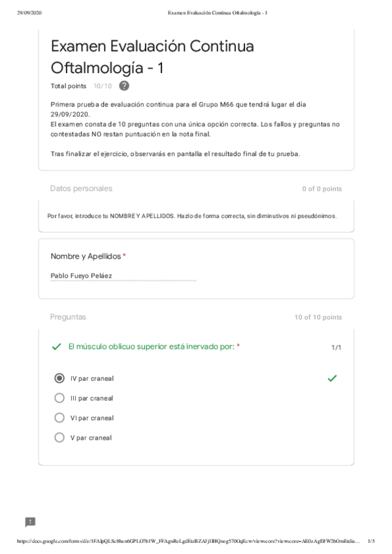Click the asterisk next to Nombre y Apellidos
This screenshot has height=554, width=392.
(x=123, y=255)
